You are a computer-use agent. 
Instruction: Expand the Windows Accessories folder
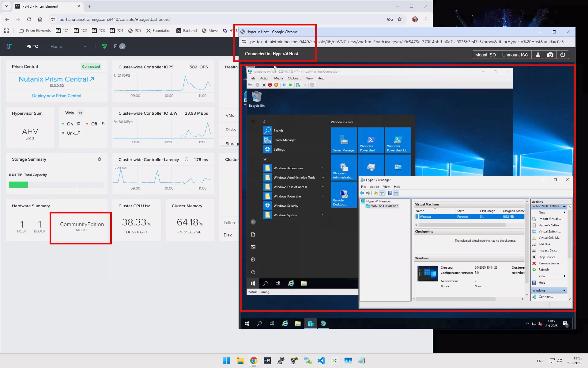(323, 168)
